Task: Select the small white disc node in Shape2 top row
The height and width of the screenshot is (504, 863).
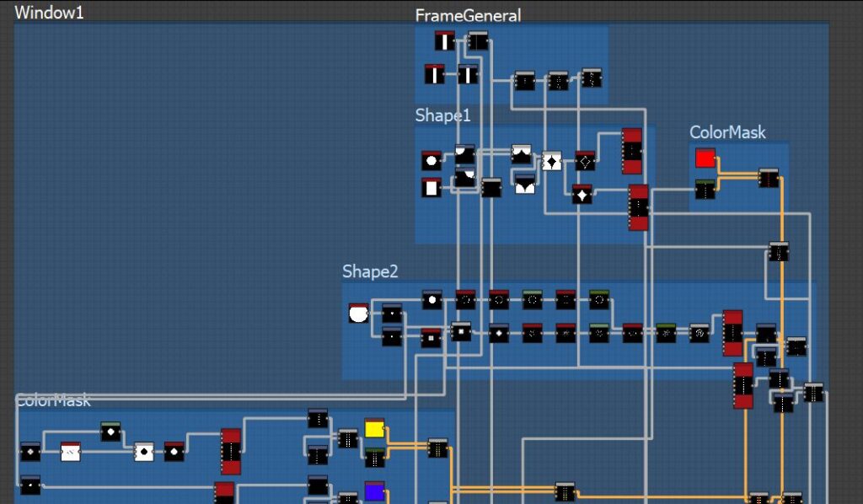Action: point(432,300)
